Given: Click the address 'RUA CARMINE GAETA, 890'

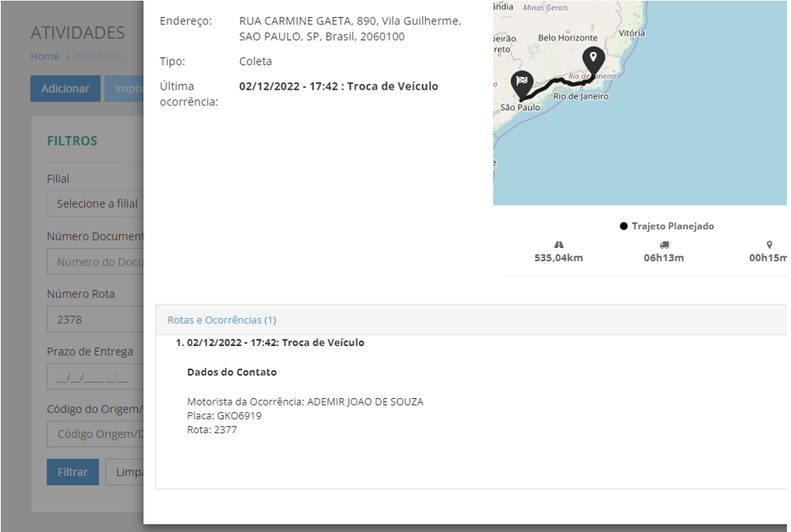Looking at the screenshot, I should (308, 20).
